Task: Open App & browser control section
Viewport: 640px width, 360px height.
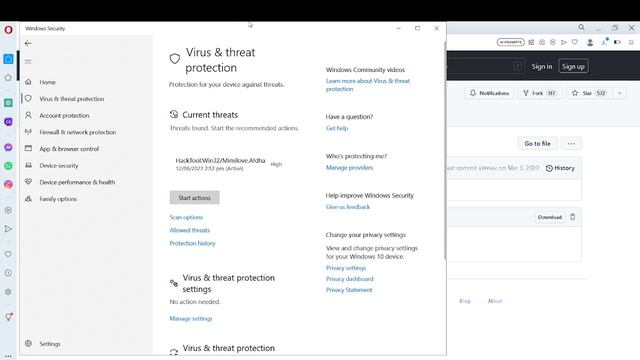Action: click(x=69, y=149)
